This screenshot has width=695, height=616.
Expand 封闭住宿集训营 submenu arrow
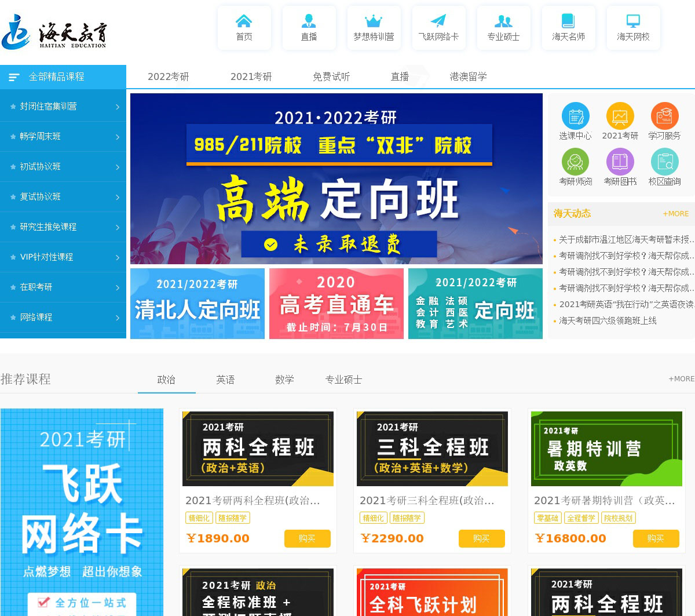click(118, 107)
